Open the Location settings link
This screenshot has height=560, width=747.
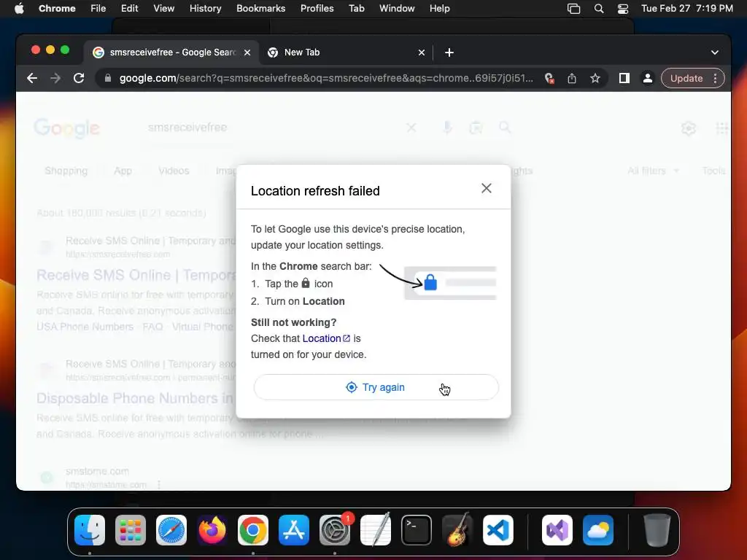click(326, 338)
